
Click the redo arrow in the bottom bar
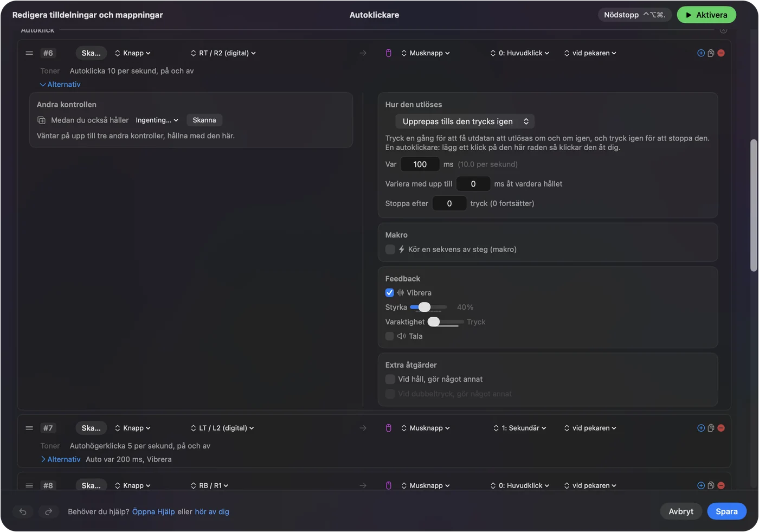tap(48, 511)
